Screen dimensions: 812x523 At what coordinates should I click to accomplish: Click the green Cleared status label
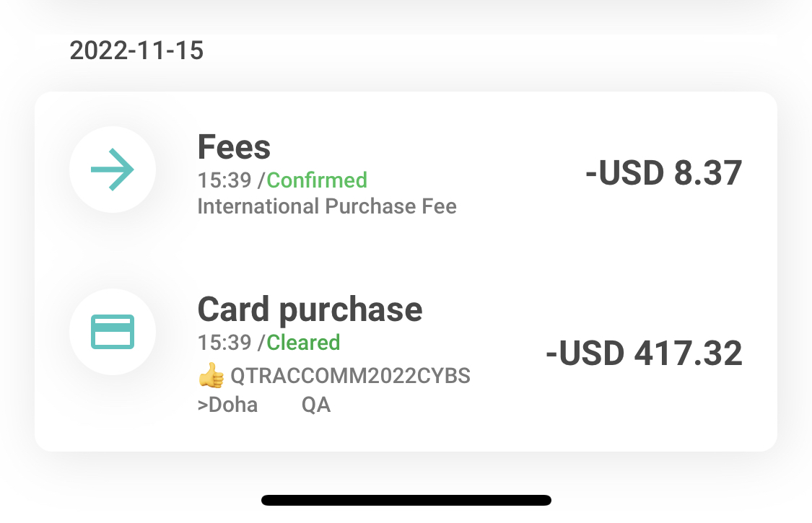click(x=303, y=342)
